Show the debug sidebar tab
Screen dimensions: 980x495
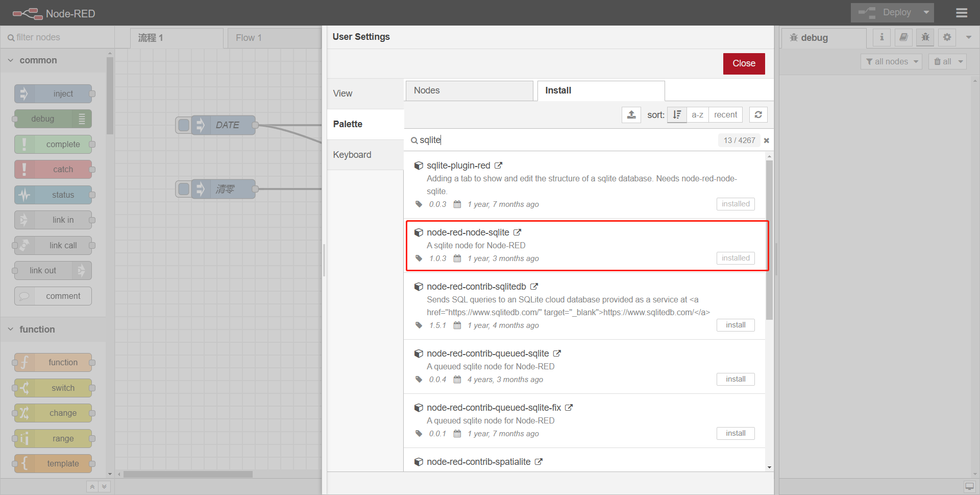pyautogui.click(x=824, y=38)
